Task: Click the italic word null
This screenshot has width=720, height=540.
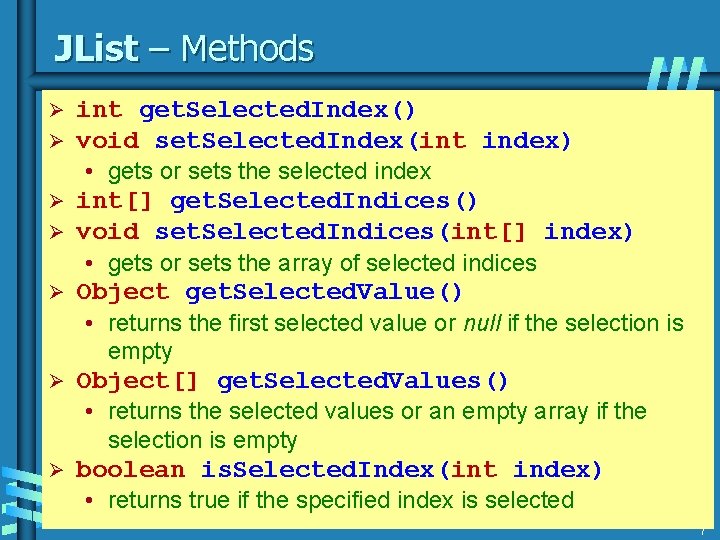Action: pyautogui.click(x=482, y=323)
